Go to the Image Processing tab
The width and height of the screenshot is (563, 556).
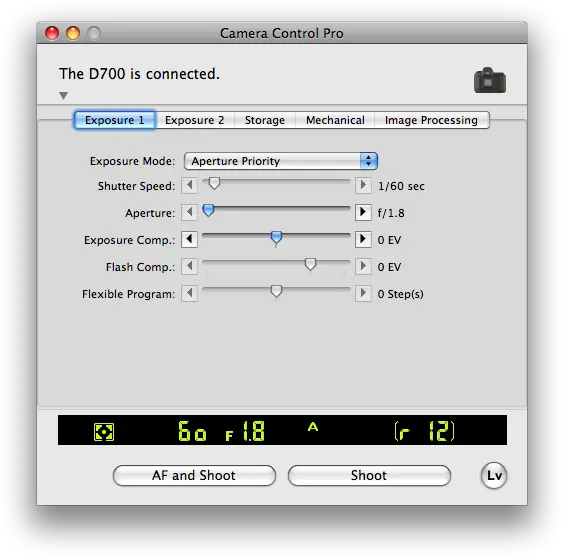[432, 120]
